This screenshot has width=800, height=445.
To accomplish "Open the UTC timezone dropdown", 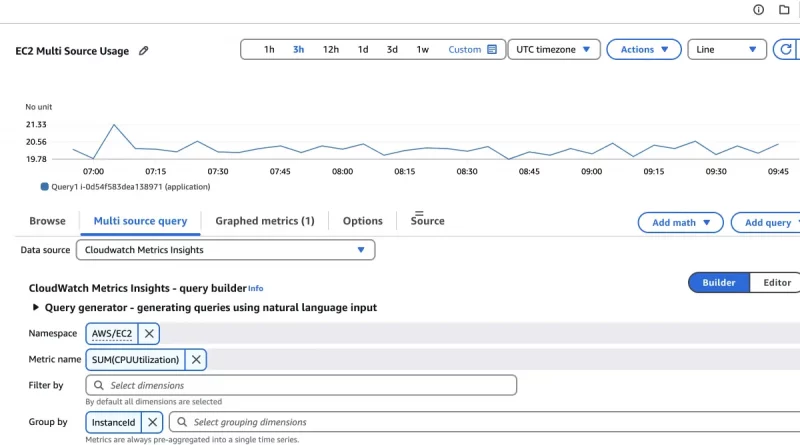I will 554,50.
